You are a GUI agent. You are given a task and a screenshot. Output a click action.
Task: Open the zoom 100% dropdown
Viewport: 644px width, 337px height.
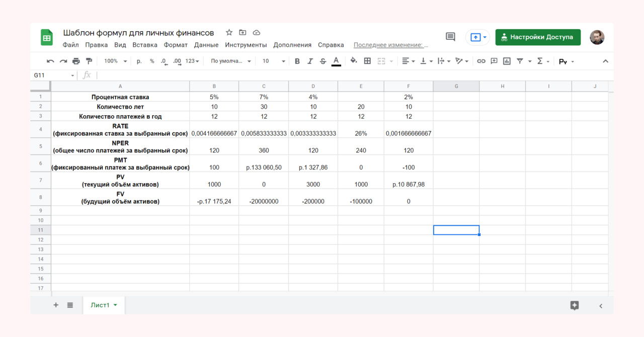(114, 61)
